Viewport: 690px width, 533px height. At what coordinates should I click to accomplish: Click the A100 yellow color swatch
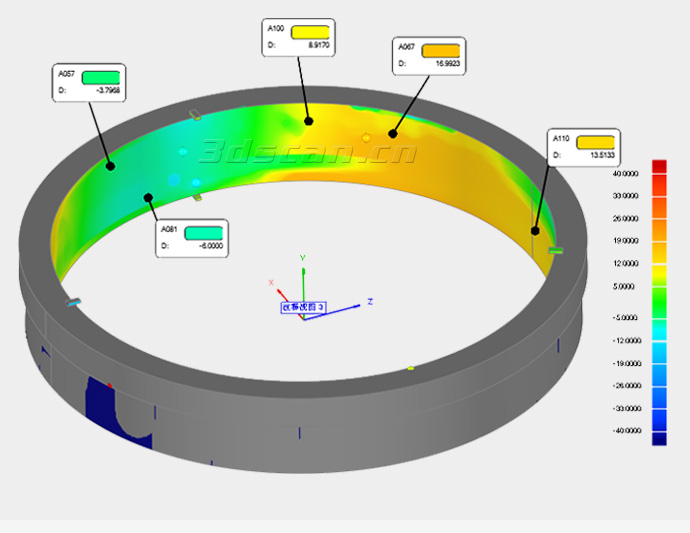point(310,32)
